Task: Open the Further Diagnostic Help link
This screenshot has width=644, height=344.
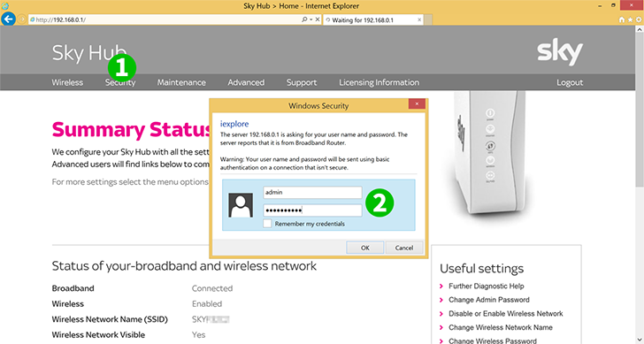Action: (487, 287)
